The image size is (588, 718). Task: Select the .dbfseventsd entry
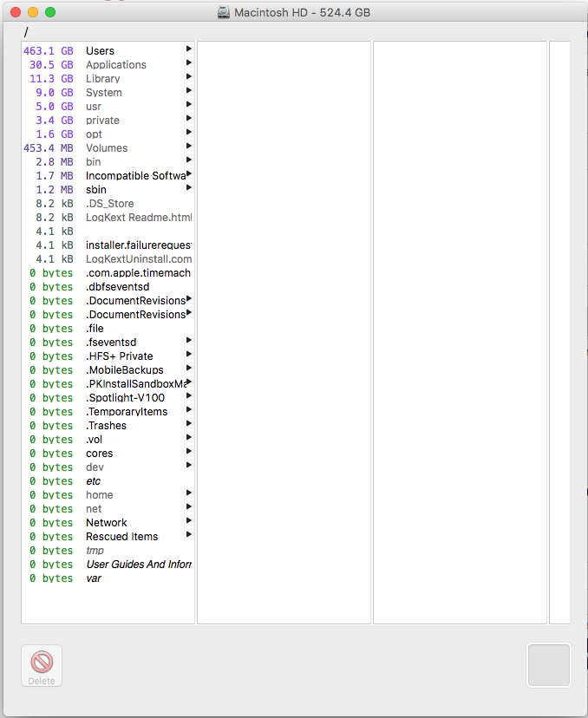tap(118, 287)
